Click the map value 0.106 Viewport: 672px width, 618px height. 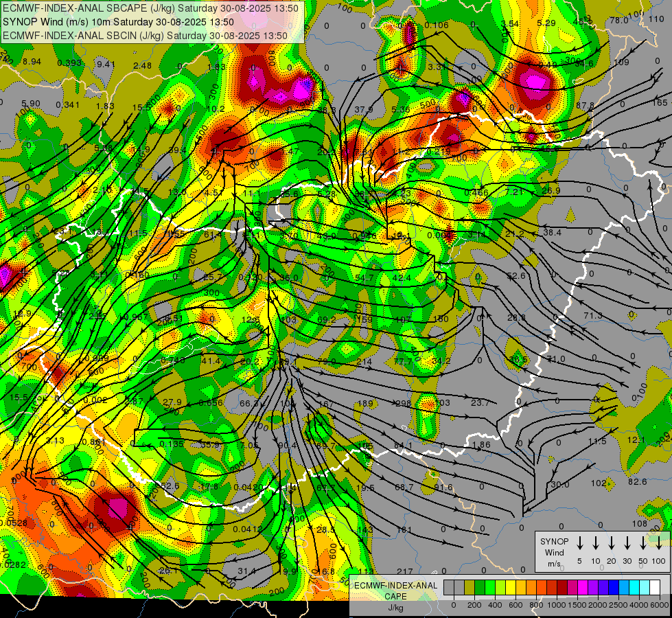pos(437,25)
